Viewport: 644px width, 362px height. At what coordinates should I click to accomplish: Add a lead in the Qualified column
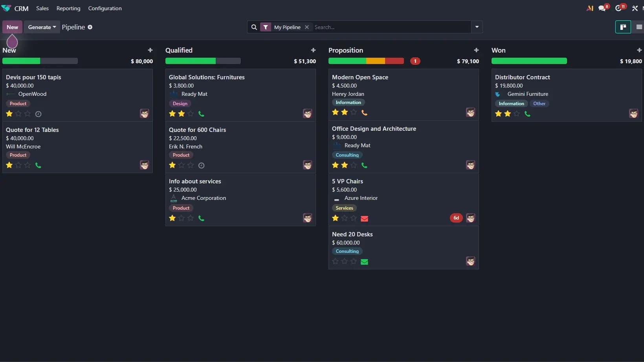313,50
